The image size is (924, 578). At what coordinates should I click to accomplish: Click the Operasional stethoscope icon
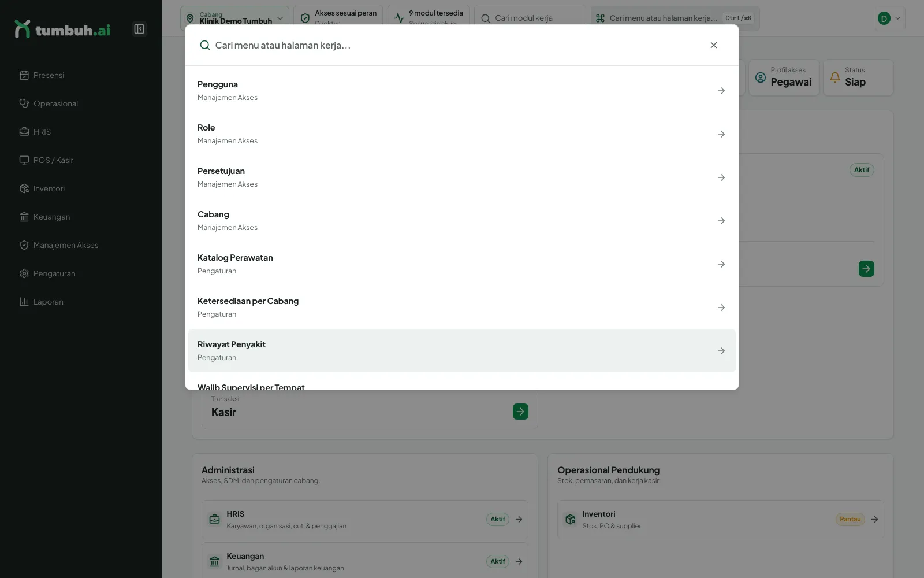pyautogui.click(x=24, y=103)
